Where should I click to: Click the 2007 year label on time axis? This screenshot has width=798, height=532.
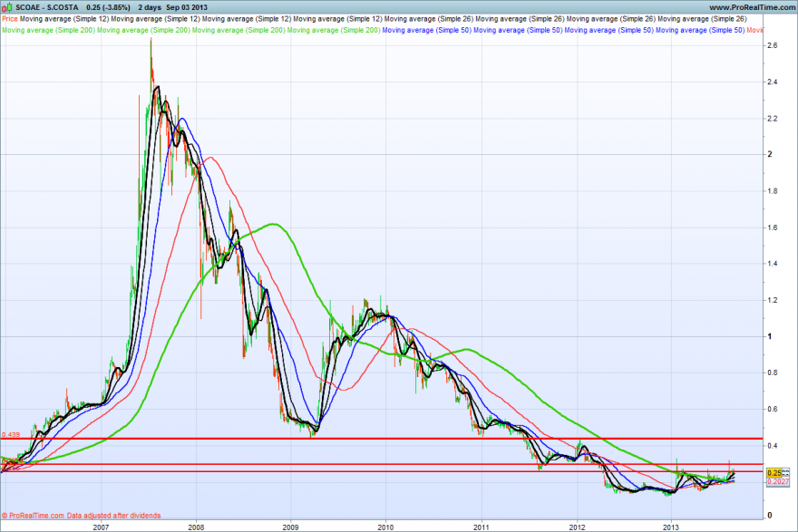point(101,527)
